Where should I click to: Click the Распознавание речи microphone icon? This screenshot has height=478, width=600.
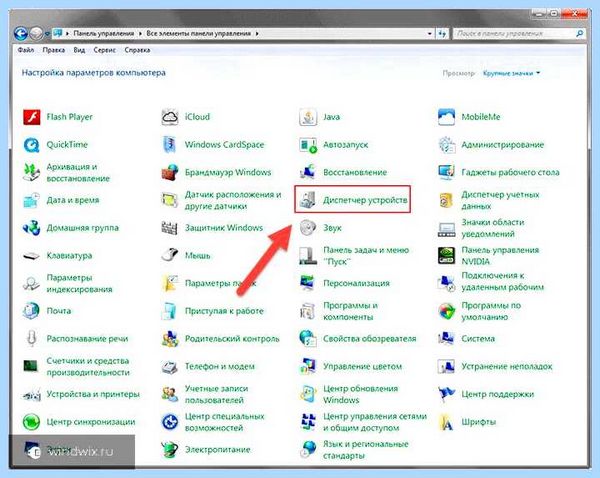pos(32,339)
